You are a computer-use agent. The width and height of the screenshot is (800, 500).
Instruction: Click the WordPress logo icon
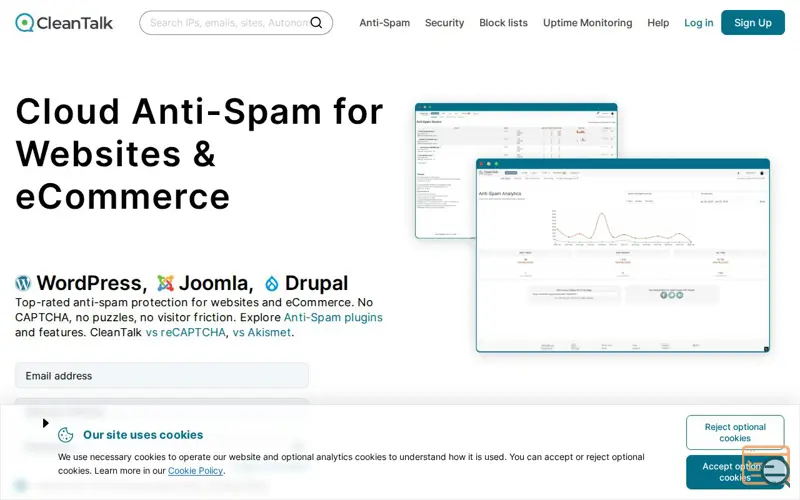(x=23, y=283)
